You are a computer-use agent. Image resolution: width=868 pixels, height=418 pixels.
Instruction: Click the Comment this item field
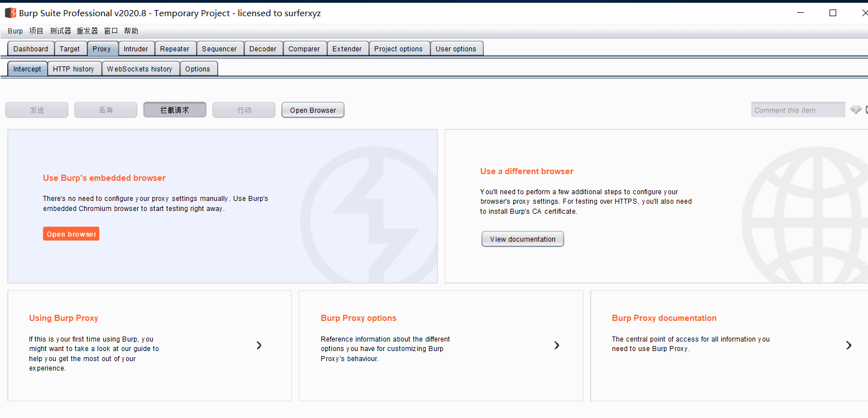coord(797,110)
